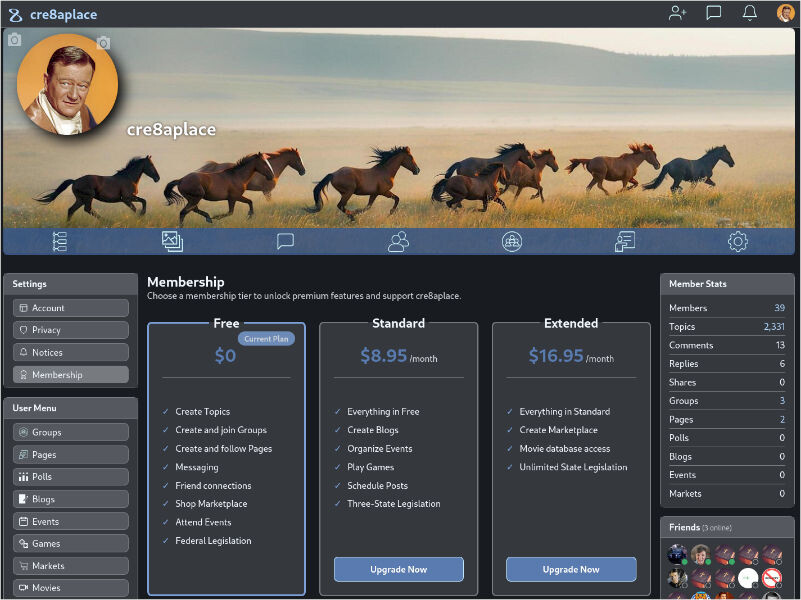The image size is (801, 600).
Task: Click the add friend icon in header
Action: tap(678, 13)
